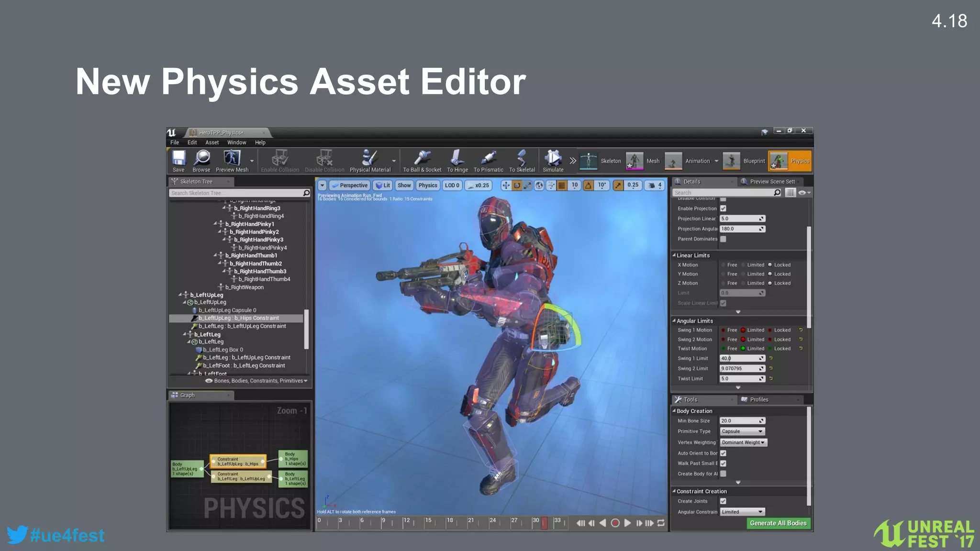The width and height of the screenshot is (980, 551).
Task: Collapse the Linear Limits section
Action: click(x=674, y=255)
